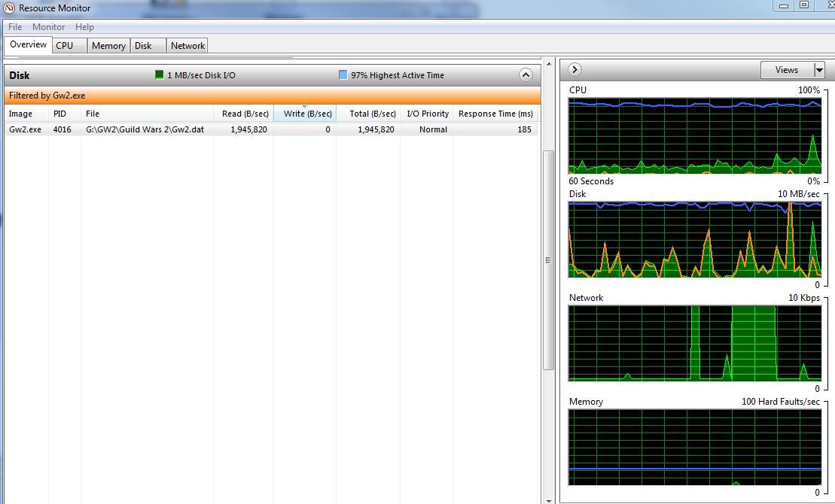The image size is (835, 504).
Task: Sort by Response Time (ms) column header
Action: click(x=495, y=114)
